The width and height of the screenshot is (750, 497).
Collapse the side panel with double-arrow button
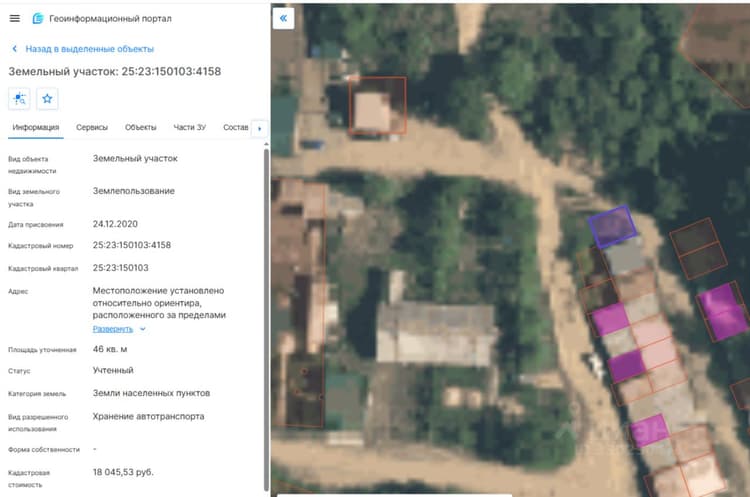point(283,18)
